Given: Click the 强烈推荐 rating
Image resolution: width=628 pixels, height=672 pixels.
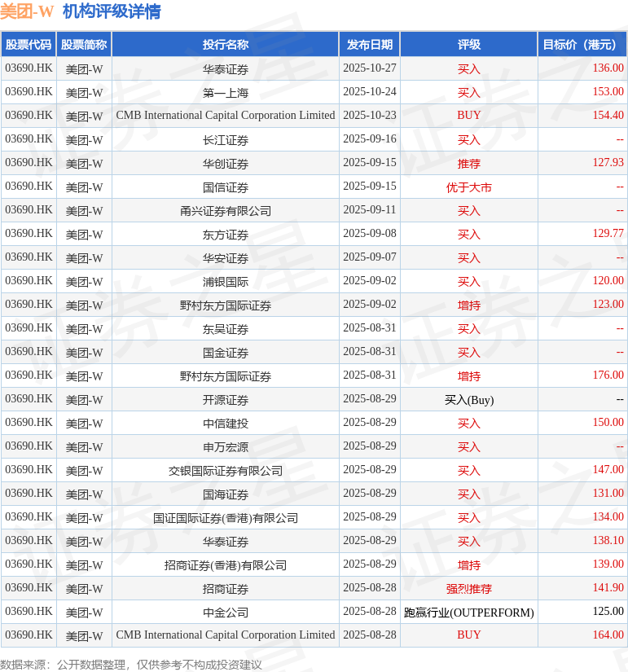Looking at the screenshot, I should click(468, 588).
